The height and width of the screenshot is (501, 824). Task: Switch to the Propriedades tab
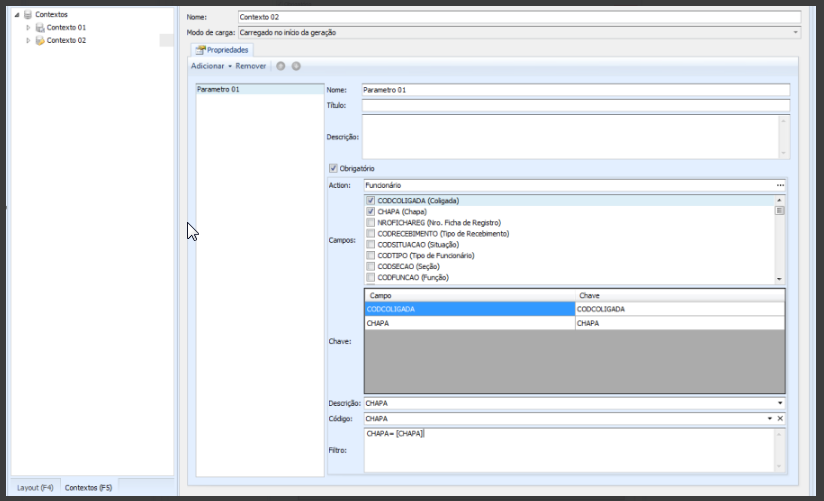point(222,50)
